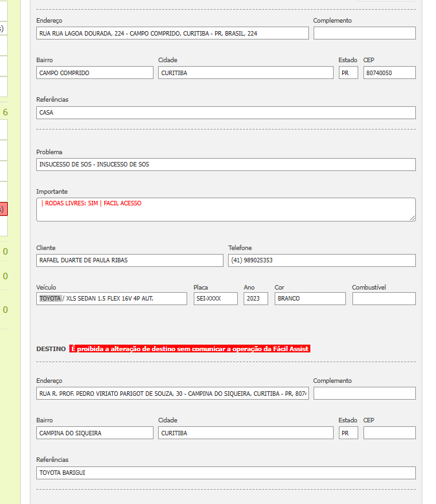The height and width of the screenshot is (504, 436).
Task: Click the origin Estado field beside CEP 80740050
Action: pos(349,73)
